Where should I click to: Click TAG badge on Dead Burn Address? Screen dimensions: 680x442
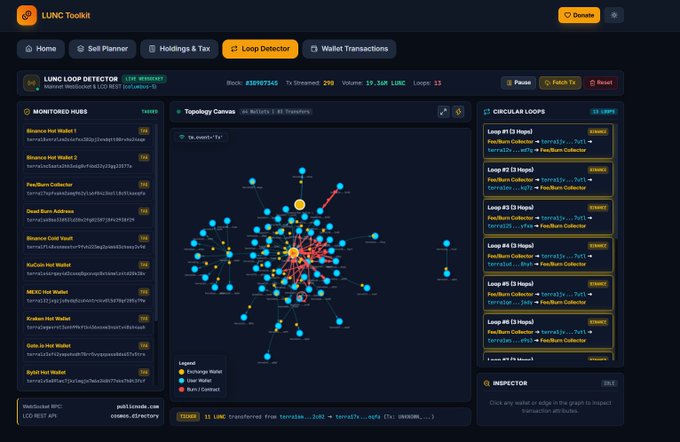click(144, 211)
